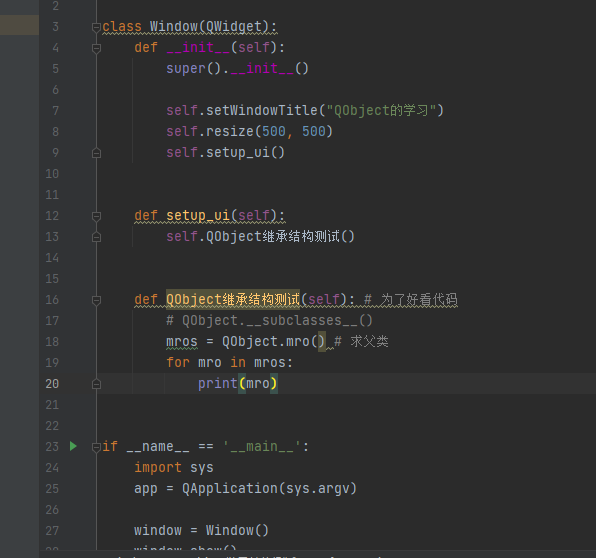Click 'def __init__(self):' definition
The width and height of the screenshot is (596, 558).
pyautogui.click(x=209, y=48)
